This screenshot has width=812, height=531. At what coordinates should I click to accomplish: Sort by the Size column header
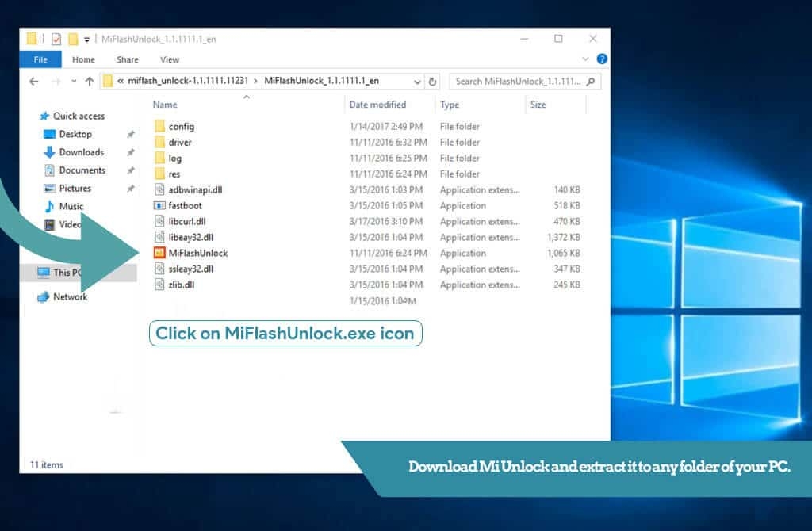coord(538,105)
